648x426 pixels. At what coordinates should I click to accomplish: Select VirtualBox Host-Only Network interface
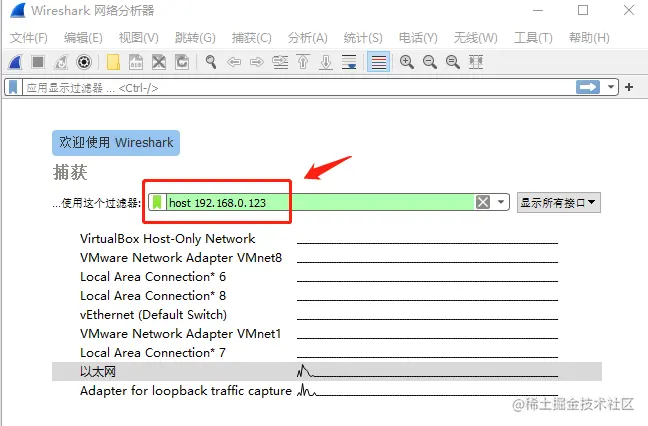(x=167, y=239)
